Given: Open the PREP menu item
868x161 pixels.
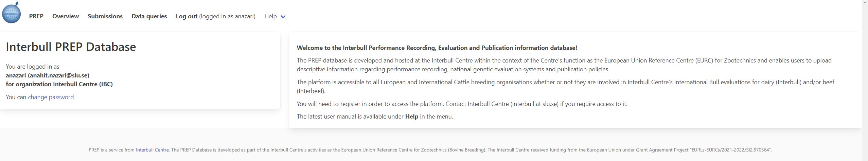Looking at the screenshot, I should pyautogui.click(x=36, y=16).
